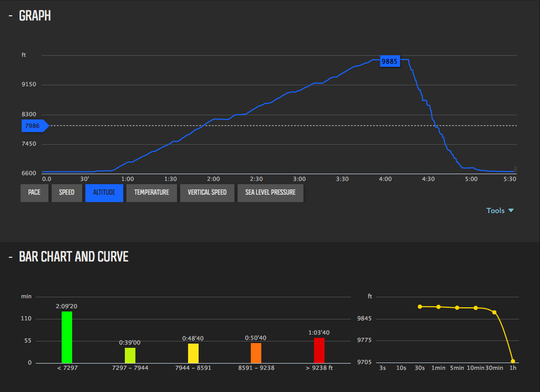The image size is (540, 392).
Task: Click the Sea Level Pressure button
Action: (270, 193)
